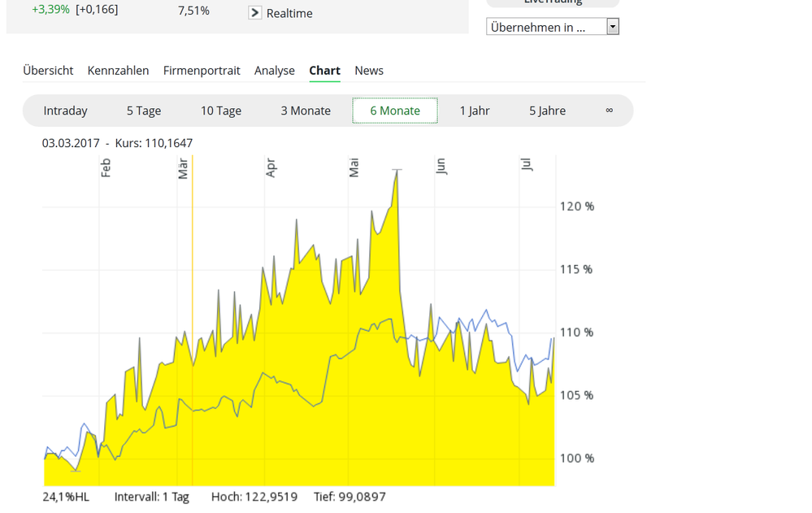Open the 'Übernehmen in ...' combo box
The image size is (812, 513).
(x=545, y=26)
